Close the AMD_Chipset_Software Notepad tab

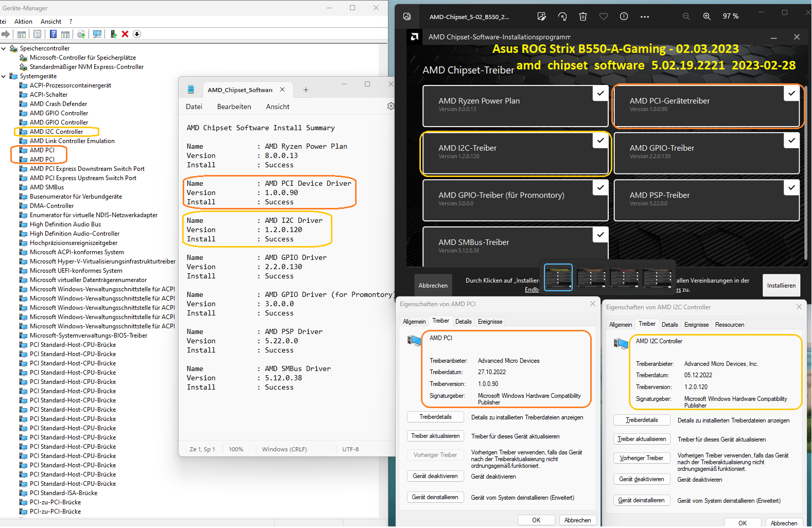(x=282, y=90)
